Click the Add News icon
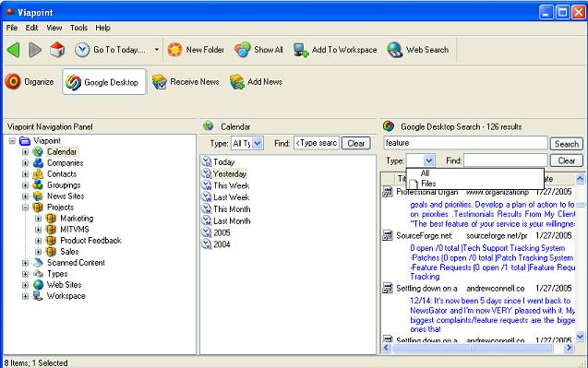588x368 pixels. click(237, 82)
